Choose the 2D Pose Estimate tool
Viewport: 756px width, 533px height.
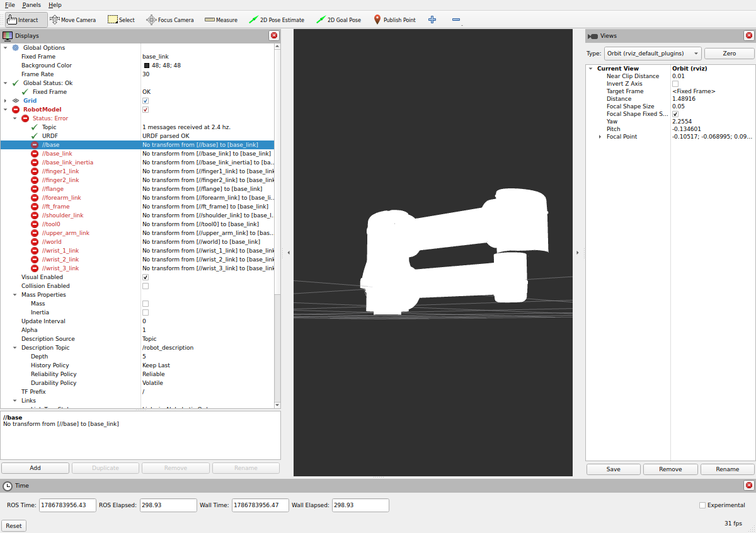[x=277, y=20]
